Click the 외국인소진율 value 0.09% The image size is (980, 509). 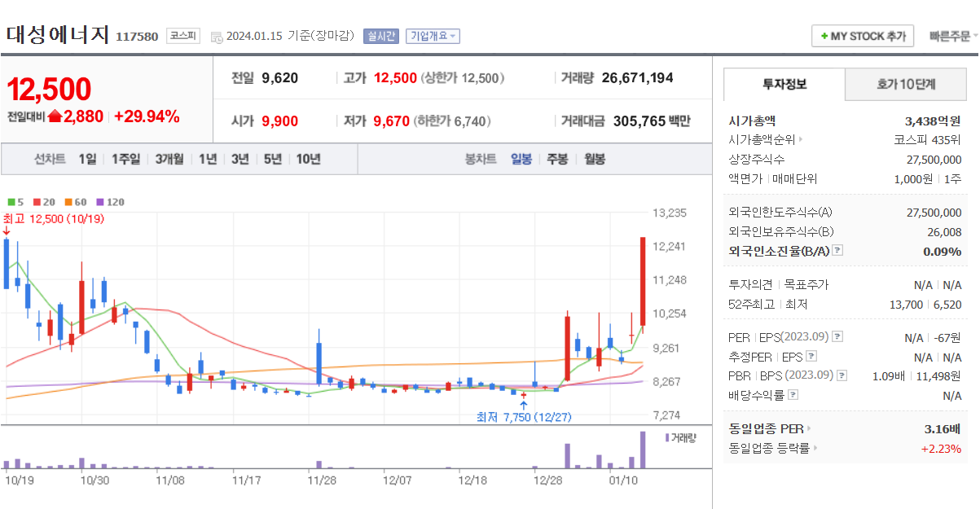(943, 251)
